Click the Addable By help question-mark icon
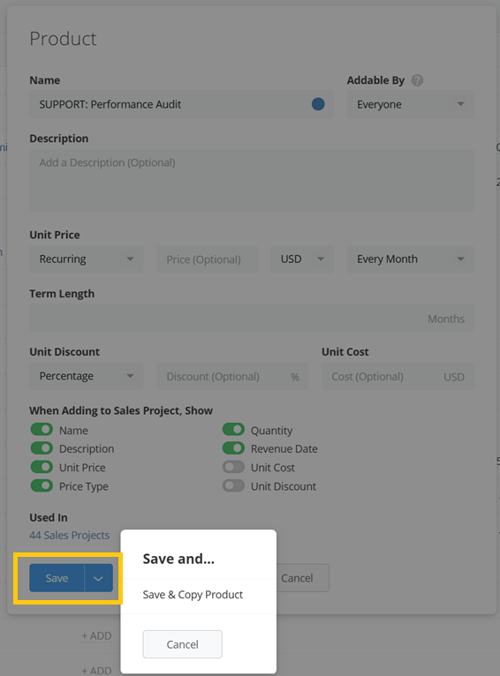 click(417, 80)
